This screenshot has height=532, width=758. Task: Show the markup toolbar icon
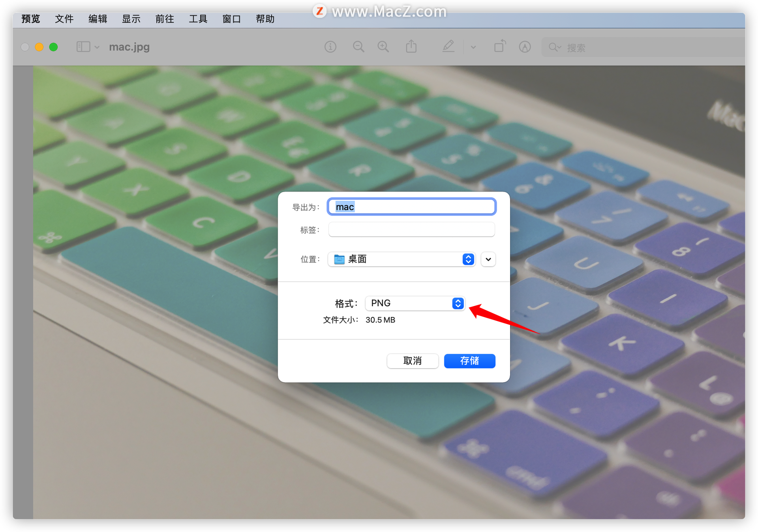tap(525, 47)
